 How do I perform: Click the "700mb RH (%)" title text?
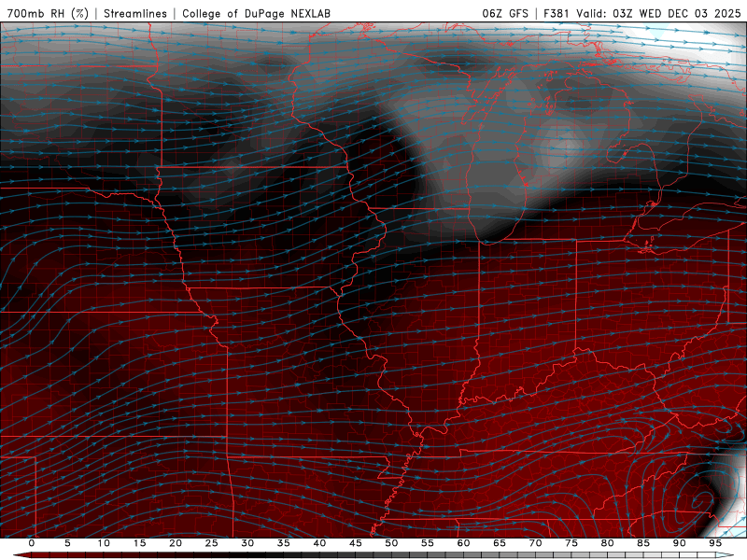coord(48,13)
